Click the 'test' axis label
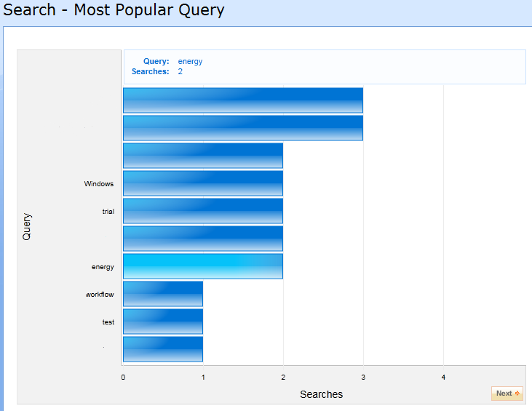This screenshot has height=411, width=532. coord(108,322)
